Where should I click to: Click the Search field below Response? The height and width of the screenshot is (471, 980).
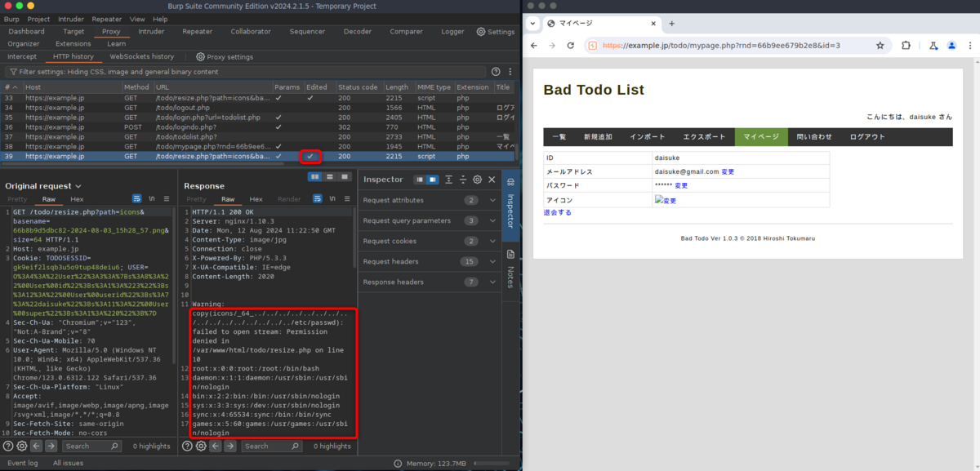(x=273, y=446)
